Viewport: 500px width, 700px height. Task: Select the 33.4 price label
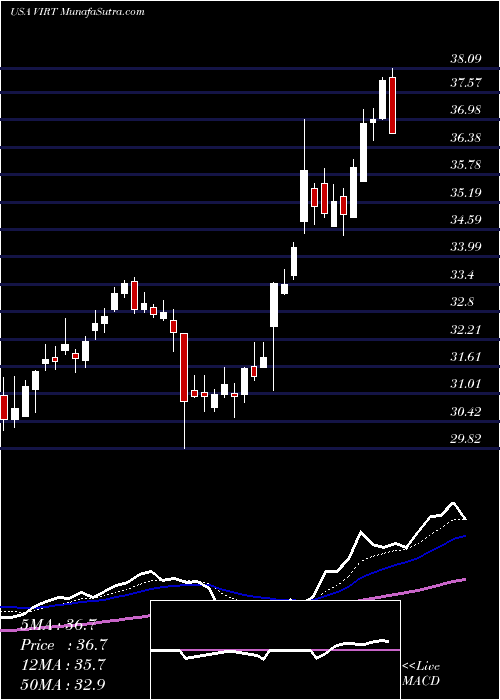[x=462, y=274]
